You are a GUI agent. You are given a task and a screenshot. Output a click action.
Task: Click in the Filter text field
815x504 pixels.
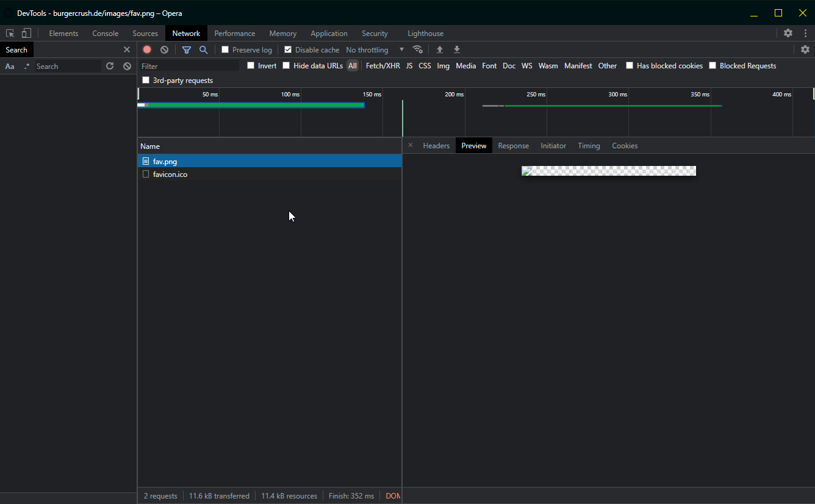click(x=189, y=66)
